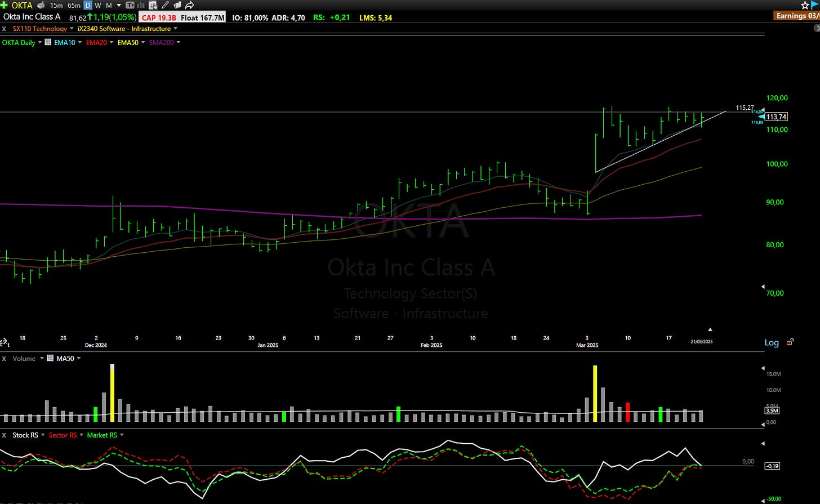Click the Float 167.7M label
The width and height of the screenshot is (820, 504).
coord(202,17)
